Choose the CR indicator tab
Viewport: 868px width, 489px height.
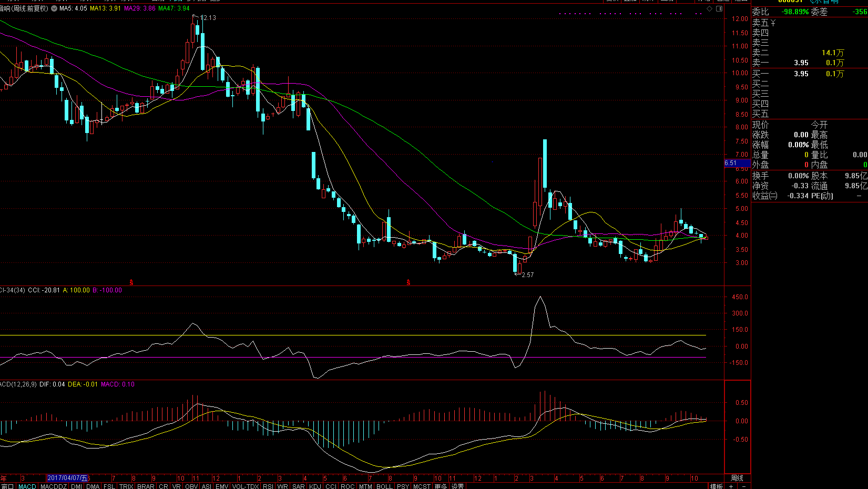[164, 486]
